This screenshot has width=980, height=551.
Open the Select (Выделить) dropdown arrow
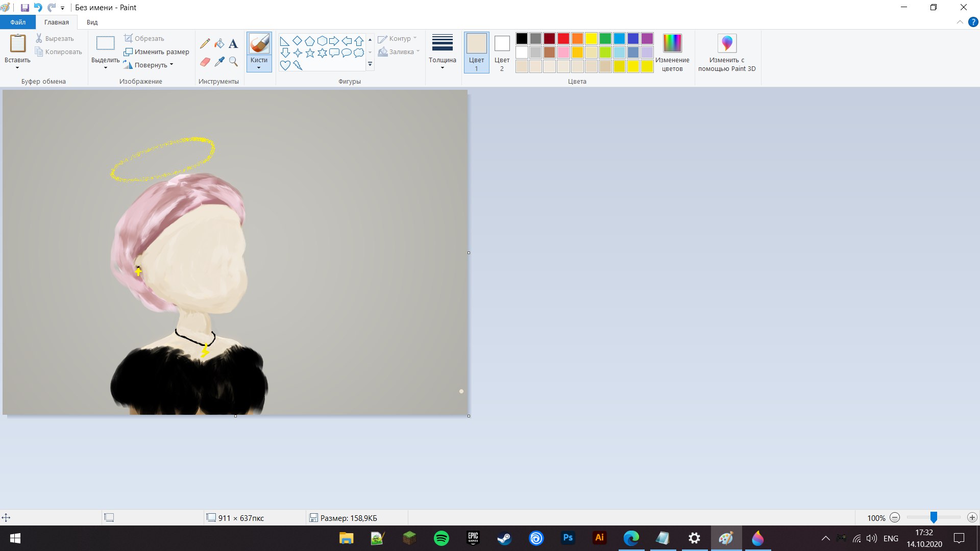[x=105, y=68]
